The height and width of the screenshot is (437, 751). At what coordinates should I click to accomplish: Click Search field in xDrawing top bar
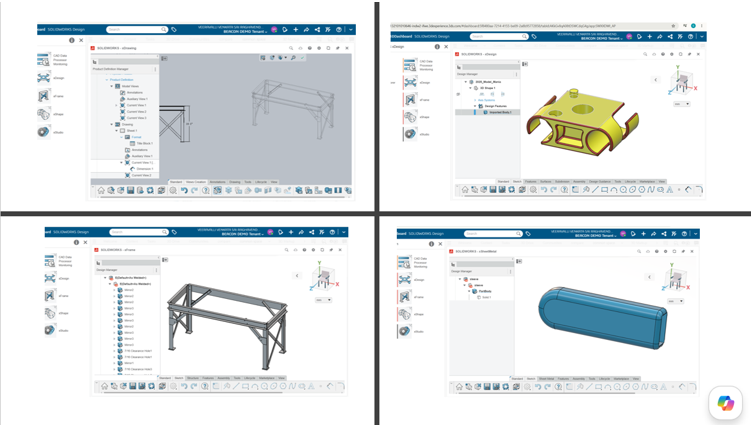pos(137,30)
